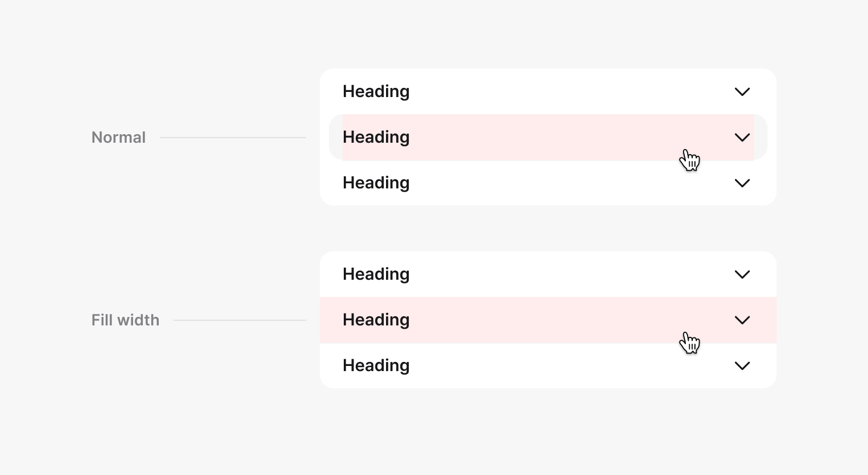Click empty pink middle area of Normal hovered row
Image resolution: width=868 pixels, height=475 pixels.
(x=542, y=138)
